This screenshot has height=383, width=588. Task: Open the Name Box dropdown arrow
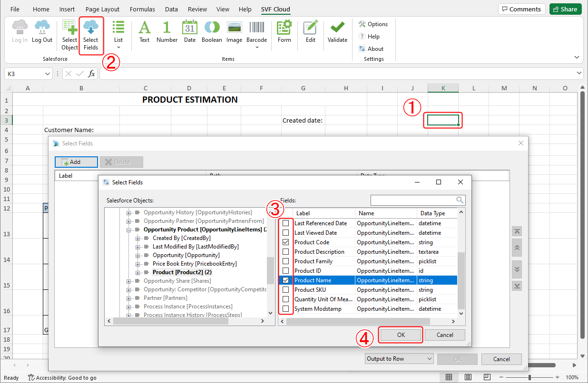[x=48, y=74]
